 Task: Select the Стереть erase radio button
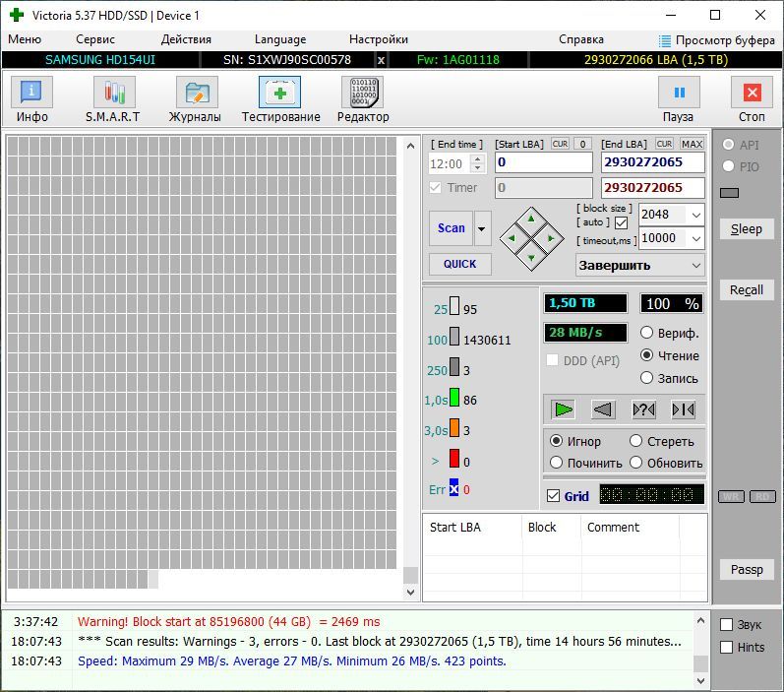tap(635, 441)
